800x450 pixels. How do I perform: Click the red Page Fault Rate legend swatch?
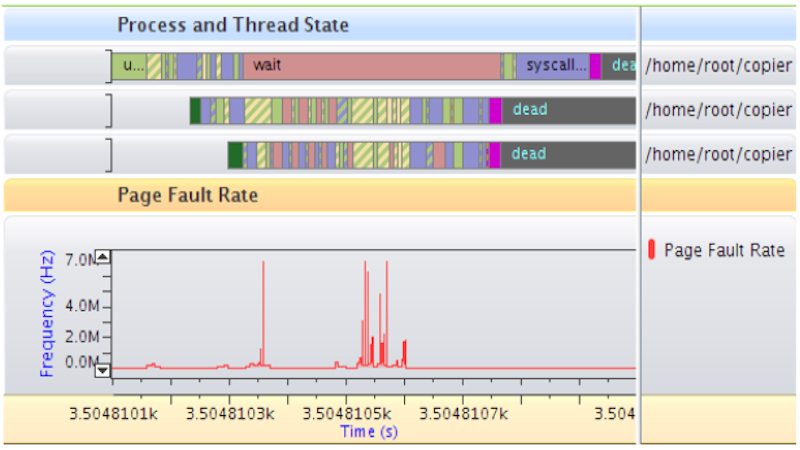[x=652, y=250]
